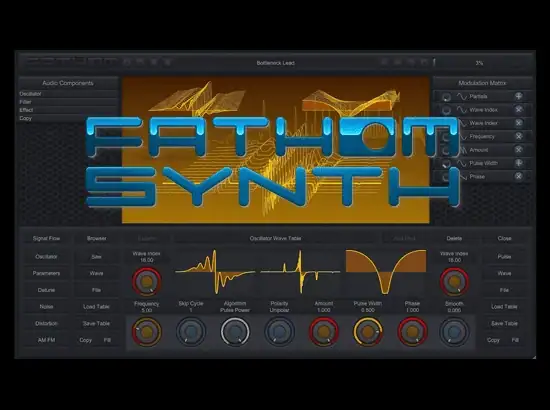Click the red Phase knob

412,331
